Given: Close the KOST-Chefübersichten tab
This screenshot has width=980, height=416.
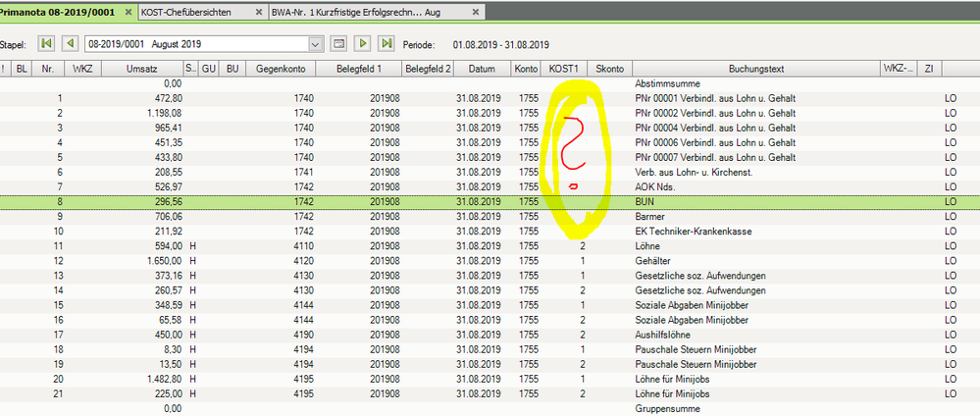Looking at the screenshot, I should [x=259, y=13].
